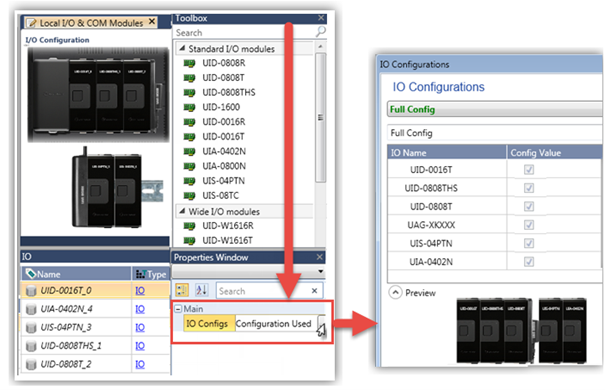The width and height of the screenshot is (605, 390).
Task: Open the IO link for UIA-0402N_4
Action: [x=140, y=309]
